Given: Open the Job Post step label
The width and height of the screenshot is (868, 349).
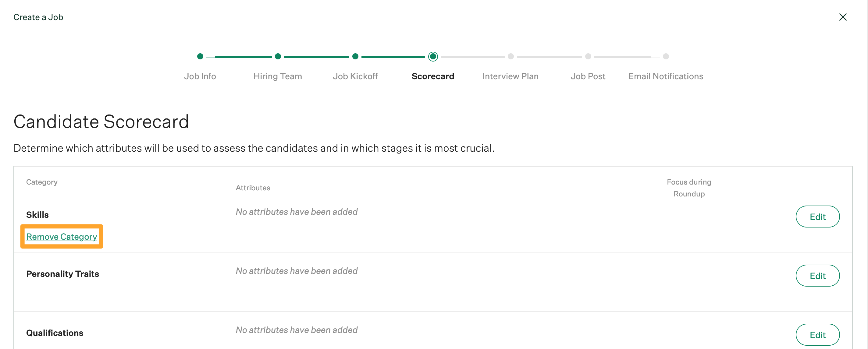Looking at the screenshot, I should pyautogui.click(x=588, y=76).
